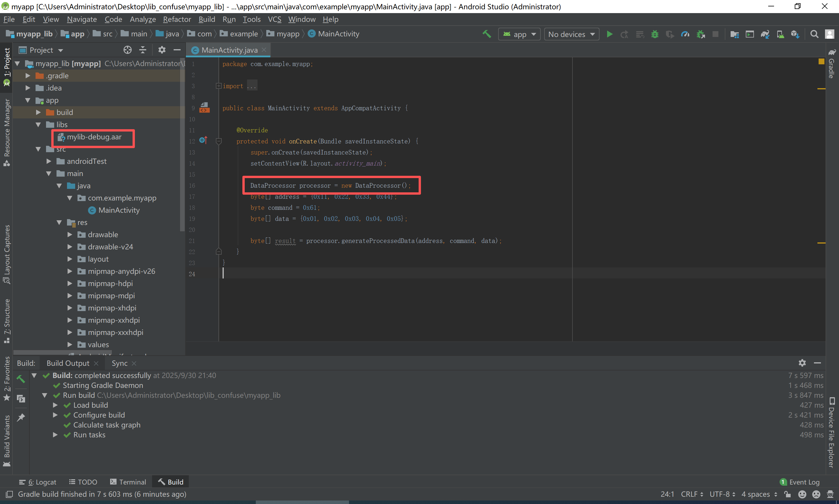839x504 pixels.
Task: Switch to the Sync tab
Action: tap(119, 363)
